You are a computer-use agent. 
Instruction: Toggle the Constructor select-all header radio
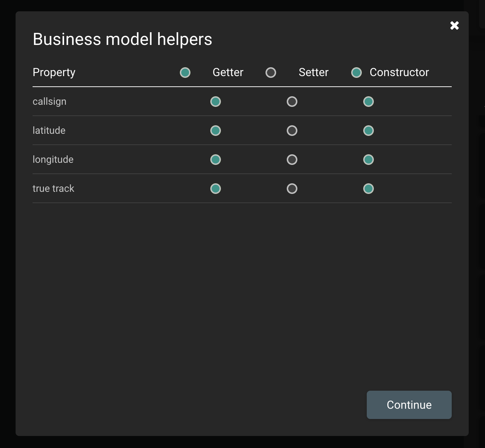click(x=356, y=73)
